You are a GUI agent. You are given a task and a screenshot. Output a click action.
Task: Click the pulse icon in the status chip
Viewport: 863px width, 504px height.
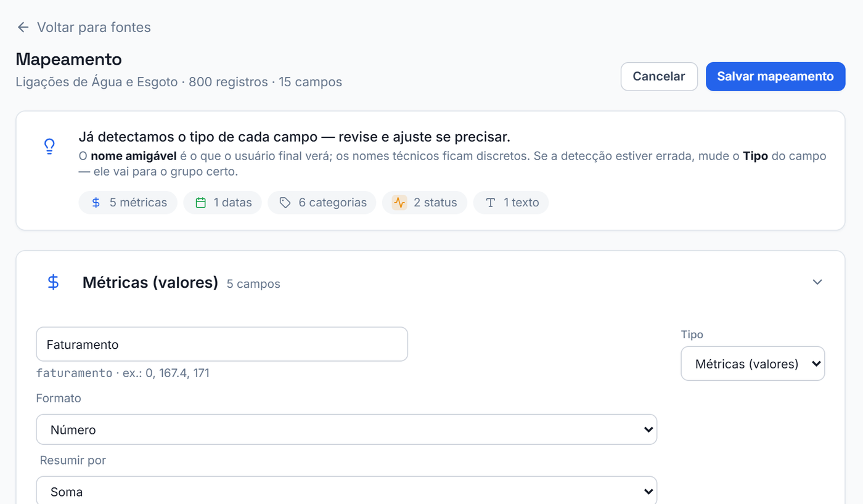tap(399, 203)
